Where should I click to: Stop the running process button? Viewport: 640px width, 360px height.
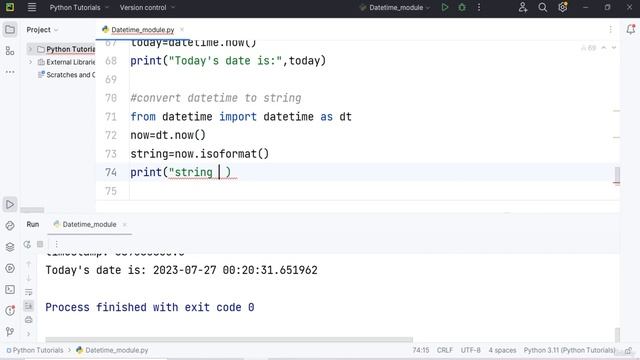pos(40,244)
